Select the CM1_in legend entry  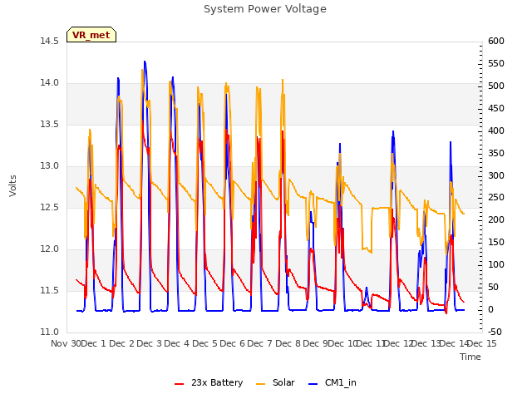point(332,382)
